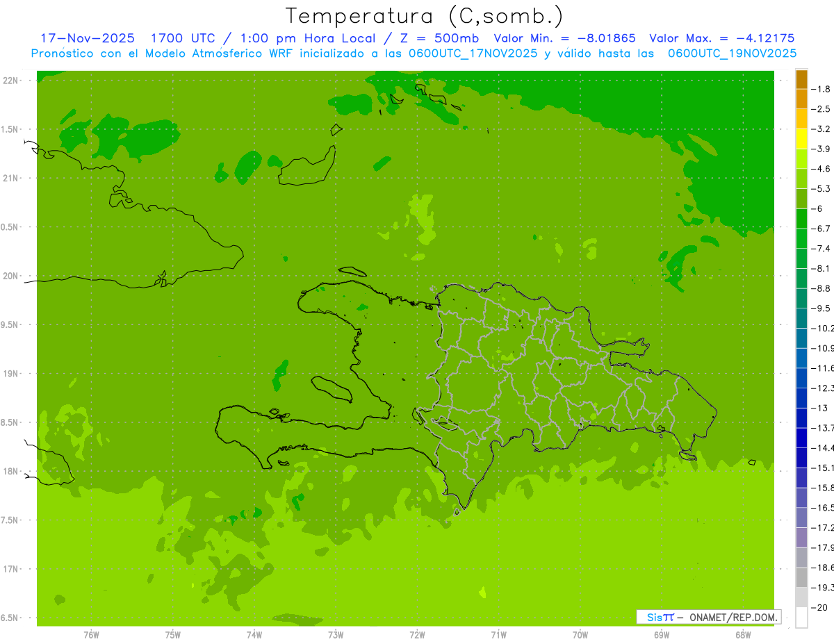The image size is (834, 644).
Task: Click the '68W' longitude label
Action: pyautogui.click(x=742, y=635)
